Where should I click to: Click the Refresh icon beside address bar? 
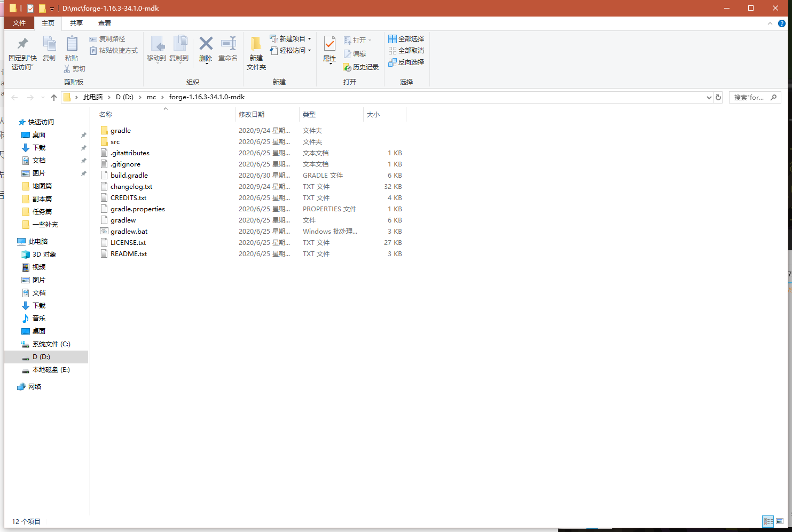coord(718,97)
